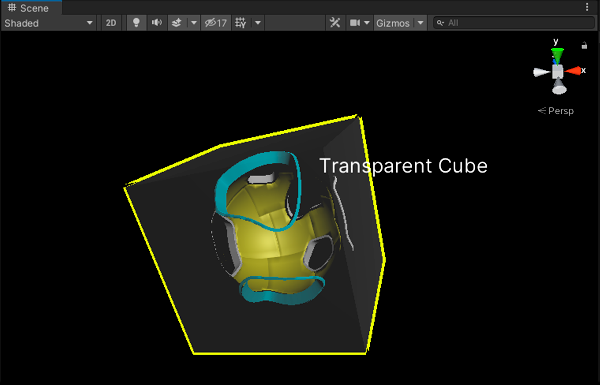Click the scene camera settings icon
This screenshot has width=600, height=385.
355,23
